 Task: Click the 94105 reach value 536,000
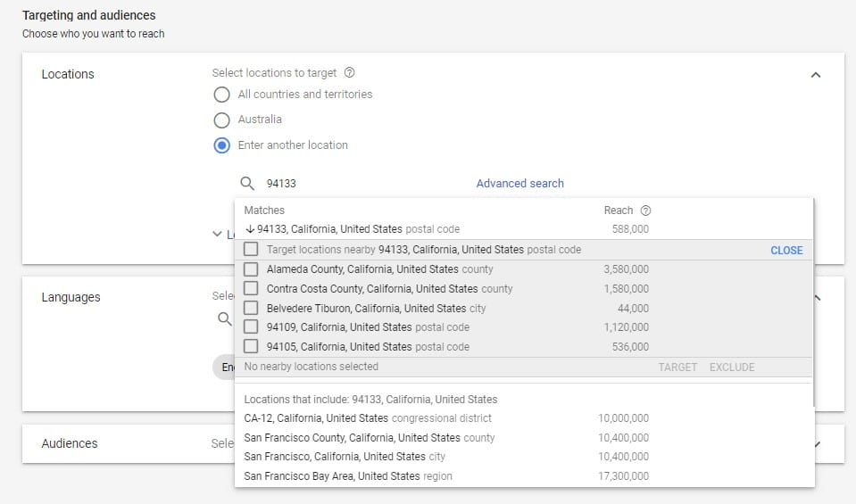tap(630, 347)
